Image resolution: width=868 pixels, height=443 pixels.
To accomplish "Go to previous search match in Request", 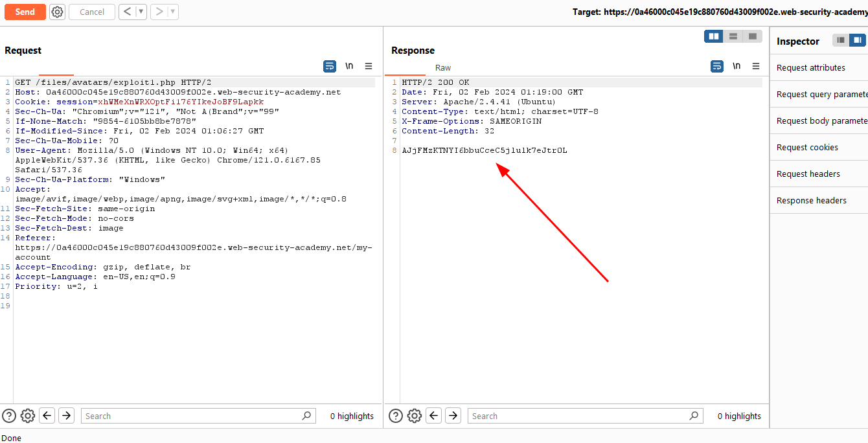I will pos(47,416).
